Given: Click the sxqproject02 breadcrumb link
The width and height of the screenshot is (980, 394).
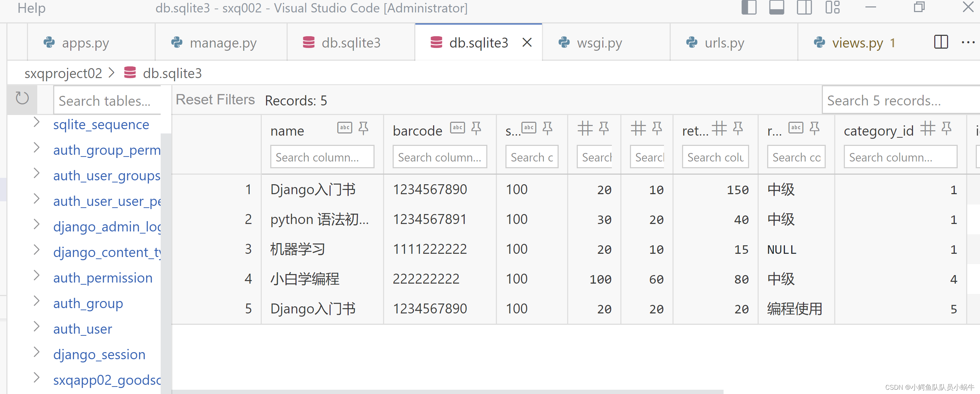Looking at the screenshot, I should coord(63,73).
